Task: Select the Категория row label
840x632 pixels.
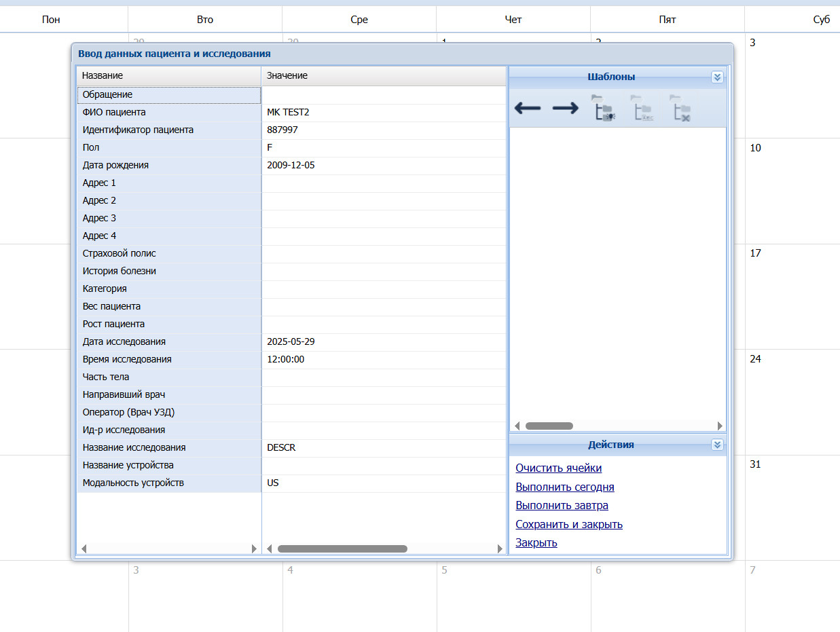Action: 169,289
